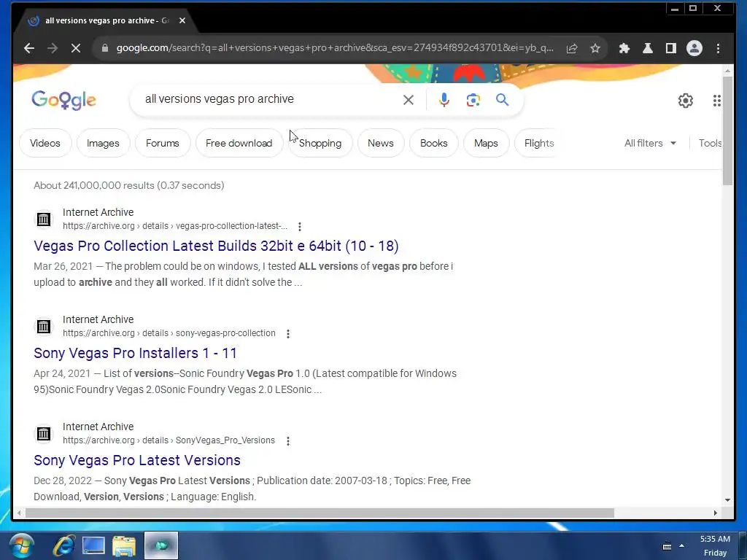The width and height of the screenshot is (747, 560).
Task: Switch to Maps results
Action: pos(486,144)
